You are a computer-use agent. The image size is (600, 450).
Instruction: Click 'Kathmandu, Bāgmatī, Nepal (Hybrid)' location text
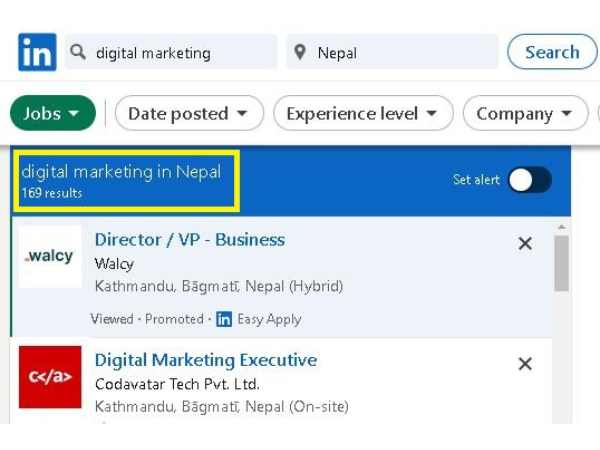(219, 286)
